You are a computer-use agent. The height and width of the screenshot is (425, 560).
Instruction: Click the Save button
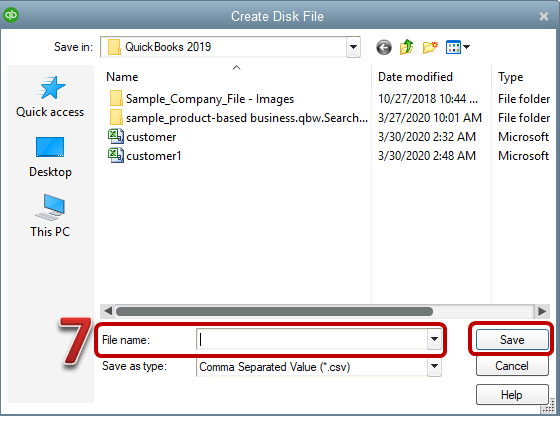coord(512,339)
